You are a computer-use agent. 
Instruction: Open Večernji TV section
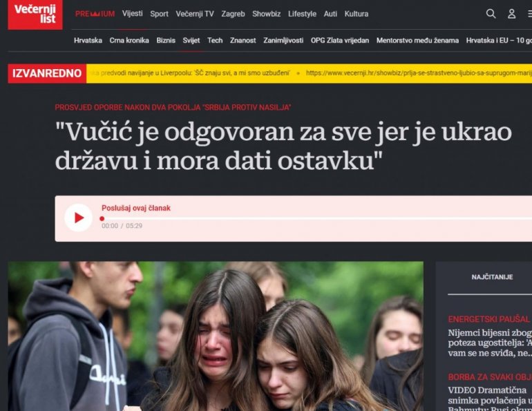point(195,14)
